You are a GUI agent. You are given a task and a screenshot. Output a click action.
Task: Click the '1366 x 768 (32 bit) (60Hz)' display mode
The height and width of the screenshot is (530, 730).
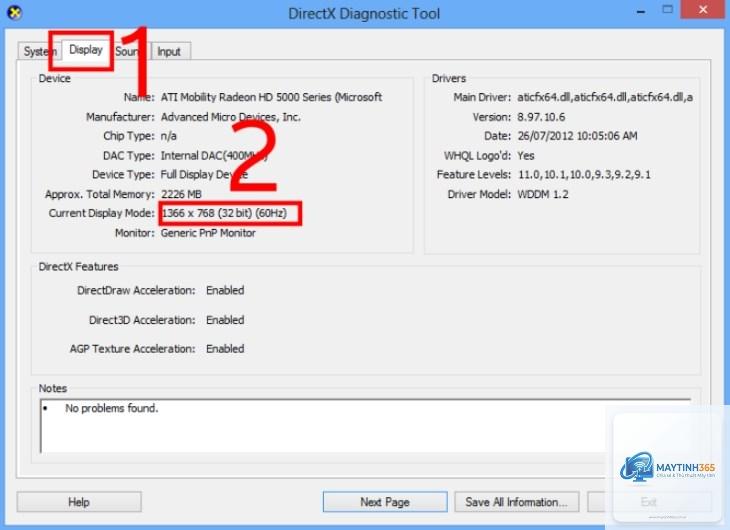pos(224,213)
